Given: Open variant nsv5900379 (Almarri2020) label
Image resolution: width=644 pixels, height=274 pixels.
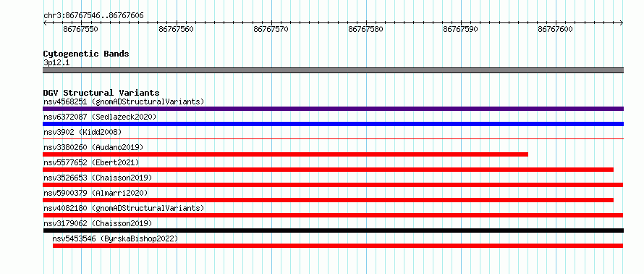Looking at the screenshot, I should click(x=96, y=193).
